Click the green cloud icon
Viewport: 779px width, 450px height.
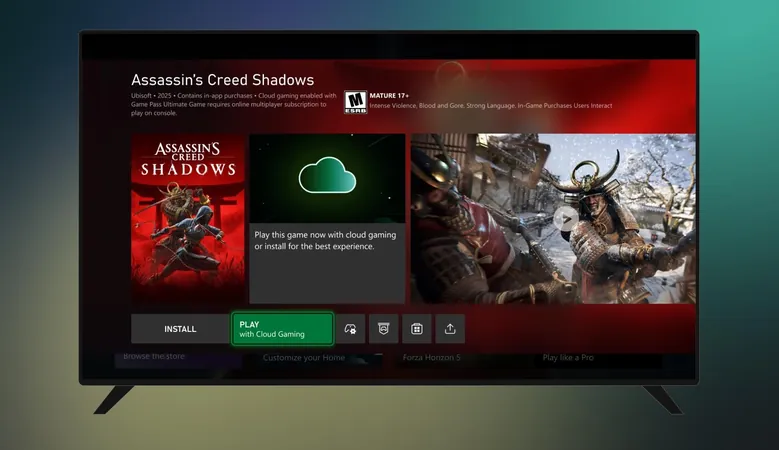tap(327, 178)
